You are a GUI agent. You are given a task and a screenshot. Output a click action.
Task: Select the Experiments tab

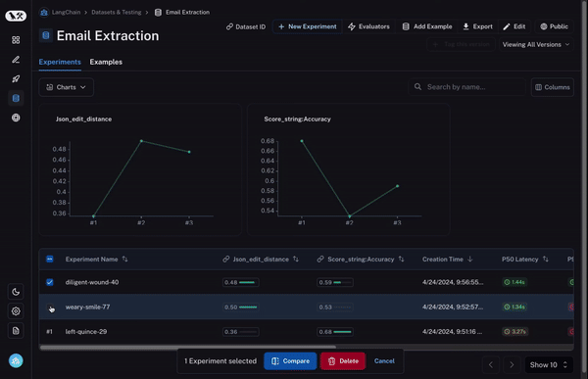[60, 62]
